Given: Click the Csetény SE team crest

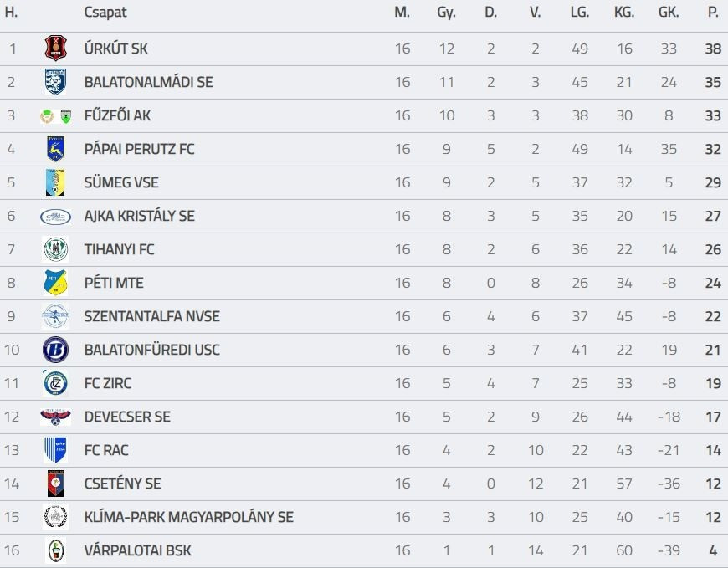Looking at the screenshot, I should click(x=55, y=484).
